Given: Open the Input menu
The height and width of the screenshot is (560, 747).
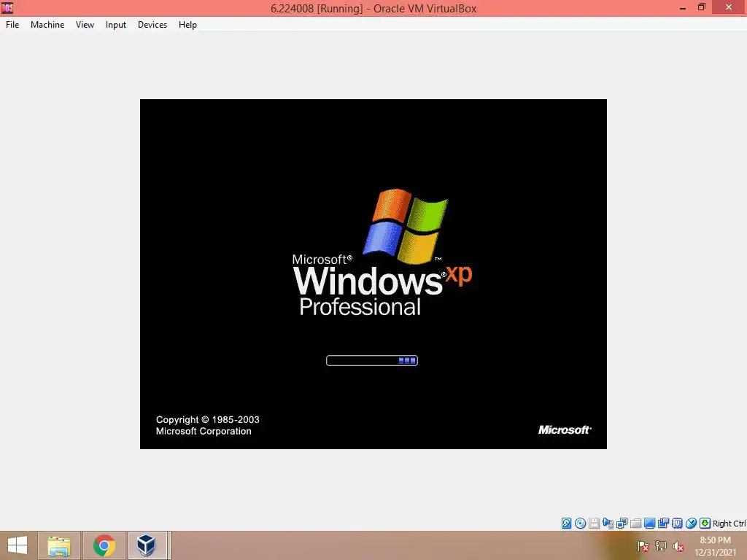Looking at the screenshot, I should (116, 25).
